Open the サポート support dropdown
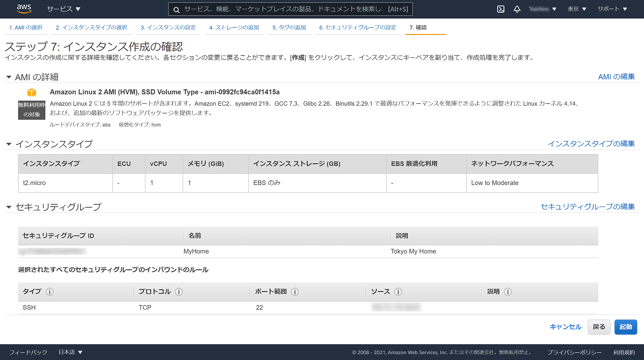The height and width of the screenshot is (360, 644). [x=612, y=9]
